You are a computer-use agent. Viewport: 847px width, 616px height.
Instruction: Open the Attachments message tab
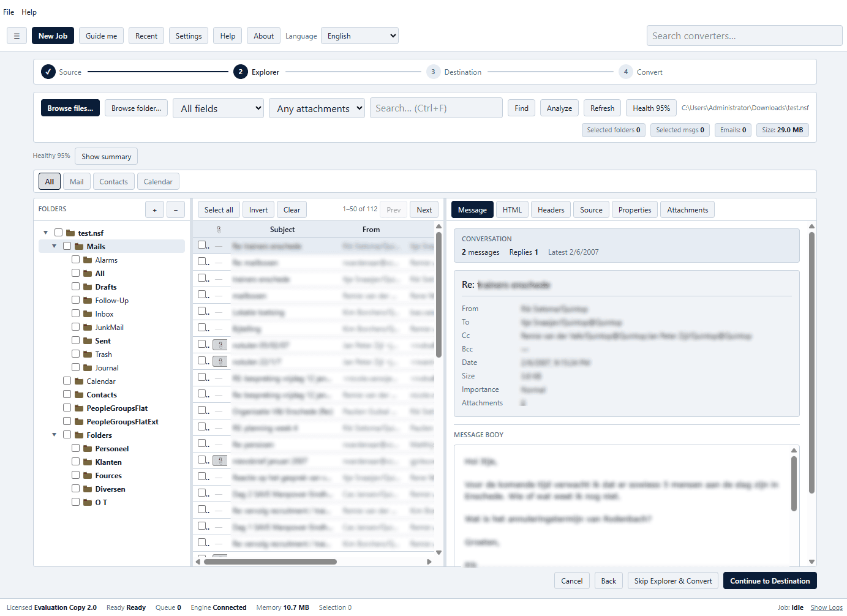click(687, 210)
